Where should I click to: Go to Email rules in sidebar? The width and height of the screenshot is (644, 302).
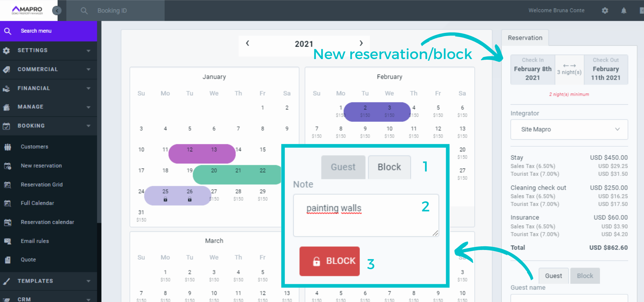(35, 241)
